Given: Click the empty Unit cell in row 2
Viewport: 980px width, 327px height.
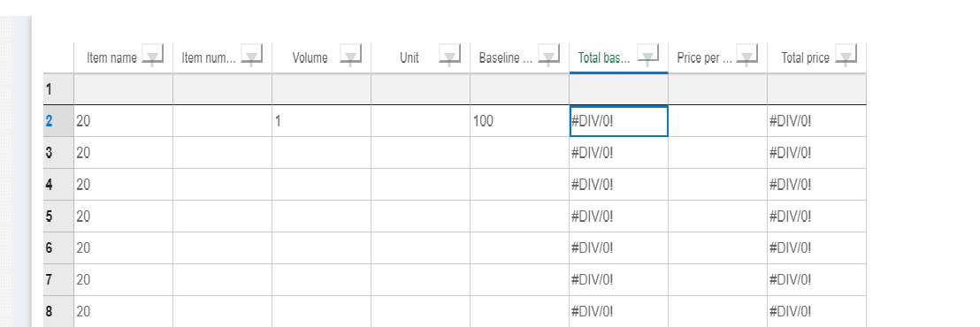Looking at the screenshot, I should pos(421,121).
